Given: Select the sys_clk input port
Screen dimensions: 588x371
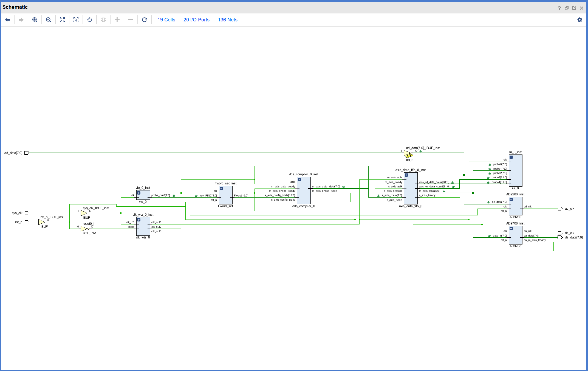Looking at the screenshot, I should pos(27,213).
